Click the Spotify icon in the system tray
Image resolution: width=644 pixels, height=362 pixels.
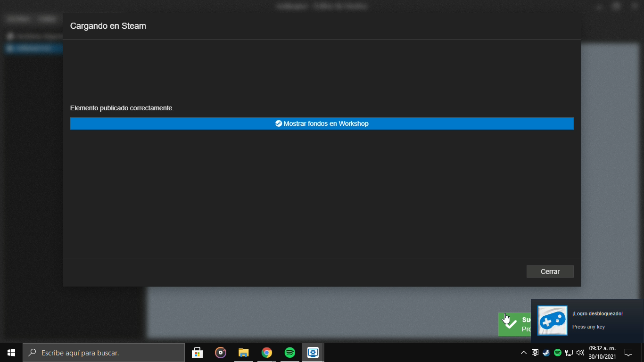558,353
